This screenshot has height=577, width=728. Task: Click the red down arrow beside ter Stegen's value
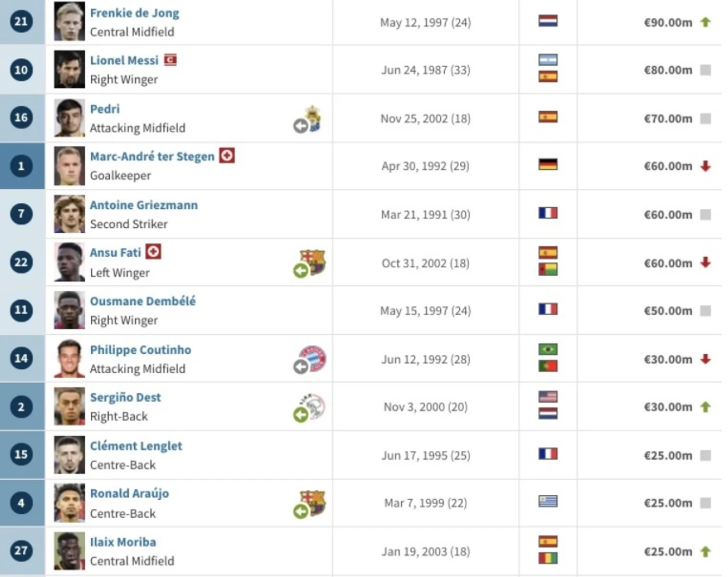[x=705, y=166]
